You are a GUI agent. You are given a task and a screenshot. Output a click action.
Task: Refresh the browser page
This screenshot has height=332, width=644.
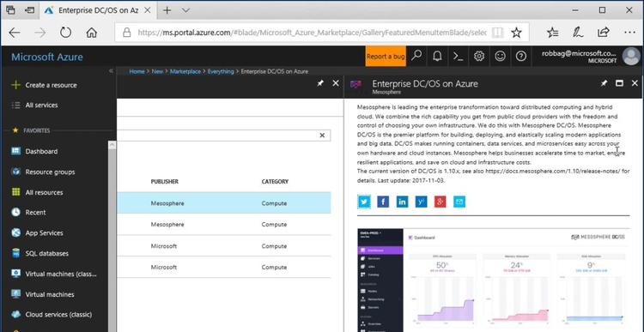[x=66, y=33]
